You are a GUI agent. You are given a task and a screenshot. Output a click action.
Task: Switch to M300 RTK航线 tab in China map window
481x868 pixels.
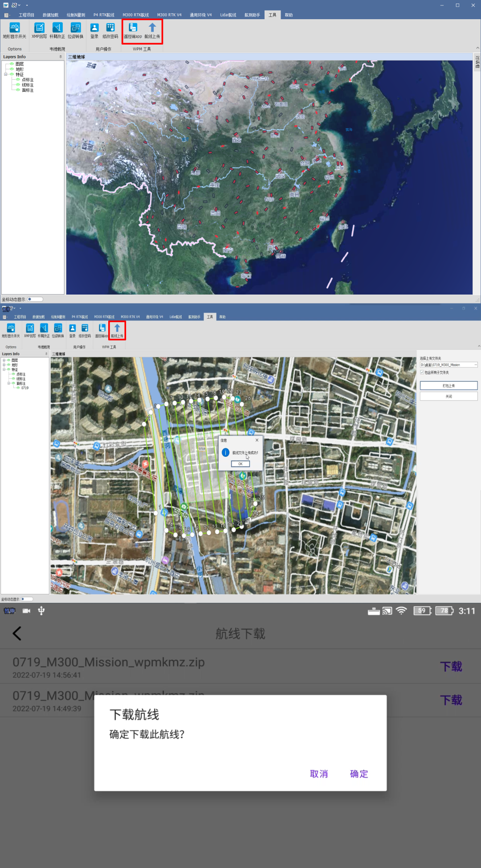click(x=136, y=15)
